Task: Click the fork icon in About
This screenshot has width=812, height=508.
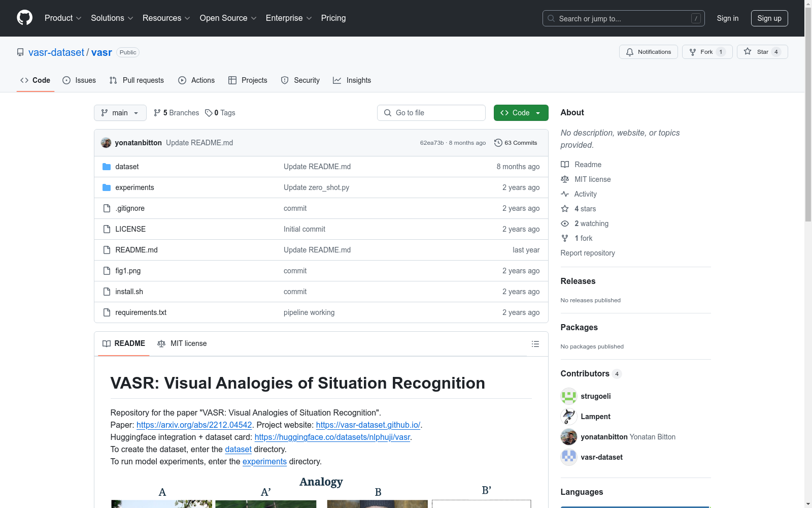Action: pos(565,238)
